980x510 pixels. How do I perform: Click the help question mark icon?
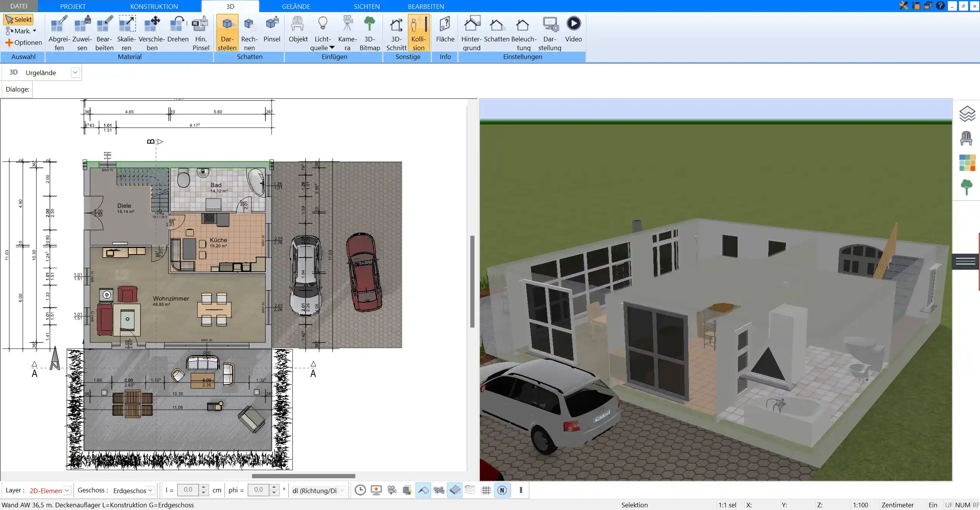coord(940,6)
